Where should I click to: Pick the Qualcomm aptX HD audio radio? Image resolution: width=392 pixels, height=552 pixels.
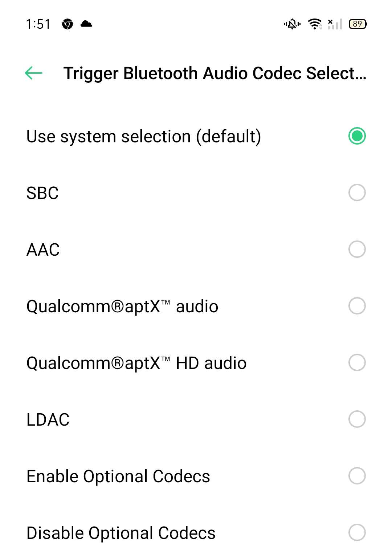357,362
